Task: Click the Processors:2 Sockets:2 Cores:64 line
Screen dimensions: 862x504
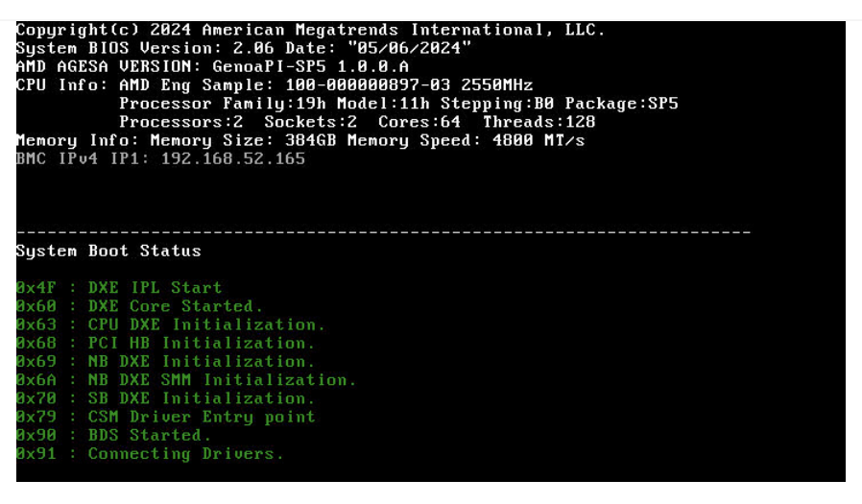Action: [x=357, y=122]
